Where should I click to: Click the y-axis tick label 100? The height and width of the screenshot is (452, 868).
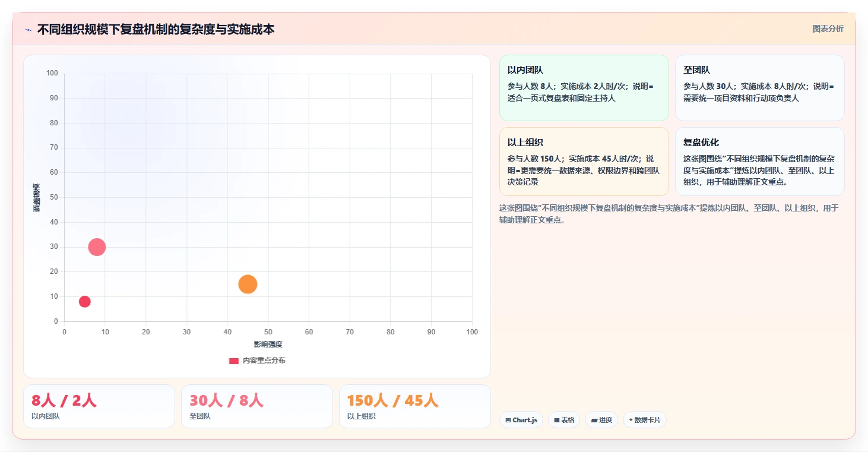click(x=52, y=74)
